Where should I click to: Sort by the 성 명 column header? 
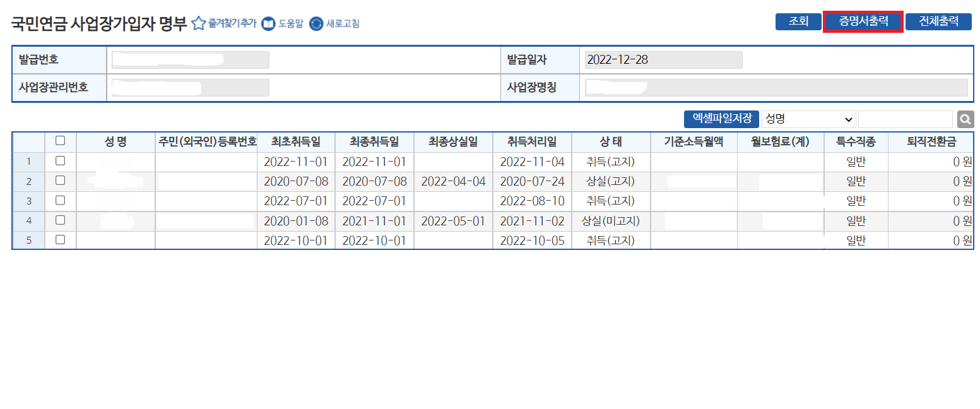115,142
